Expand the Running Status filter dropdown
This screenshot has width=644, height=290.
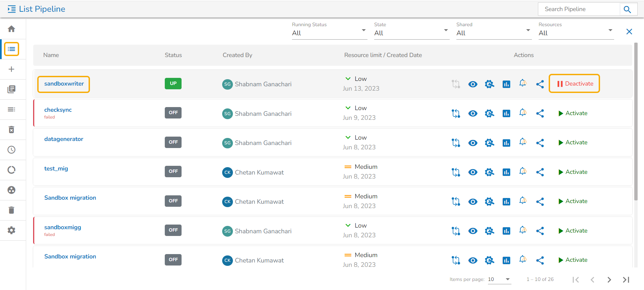[329, 33]
